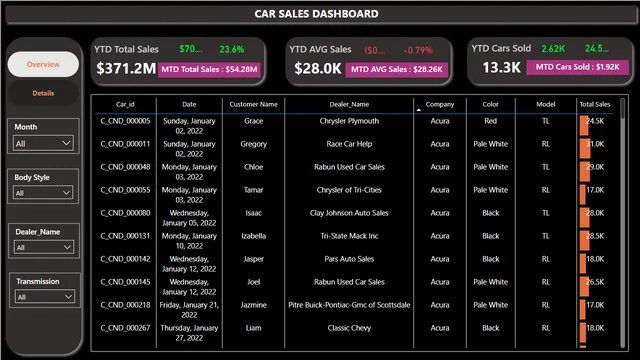Sort by the Date column header

pos(189,104)
